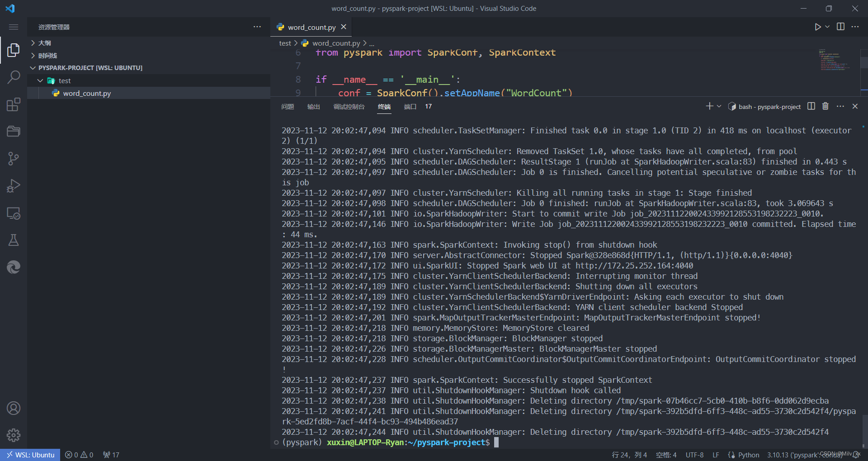Switch to the 输出 (Output) panel tab
Screen dimensions: 868x461
313,107
